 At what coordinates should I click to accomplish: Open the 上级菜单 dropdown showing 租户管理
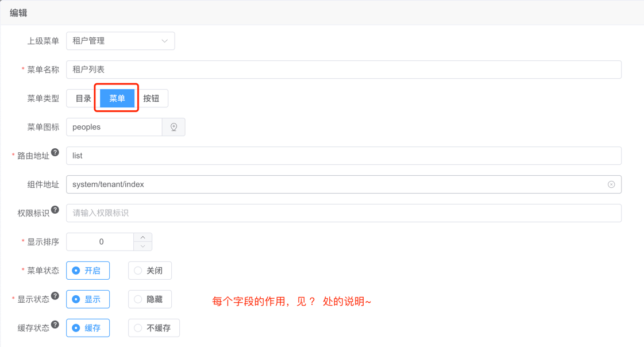click(x=120, y=41)
